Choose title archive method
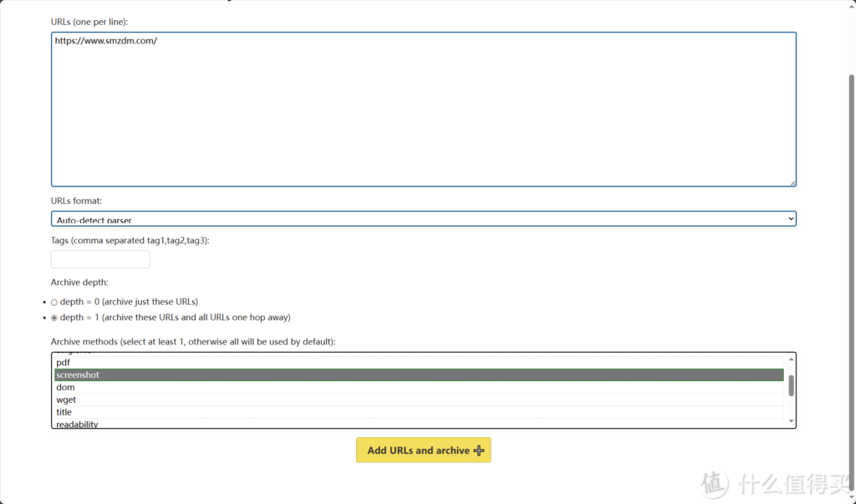The height and width of the screenshot is (504, 856). (64, 412)
